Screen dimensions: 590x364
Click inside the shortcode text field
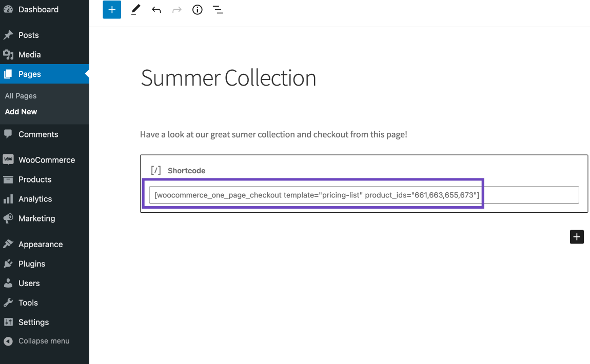pyautogui.click(x=363, y=195)
